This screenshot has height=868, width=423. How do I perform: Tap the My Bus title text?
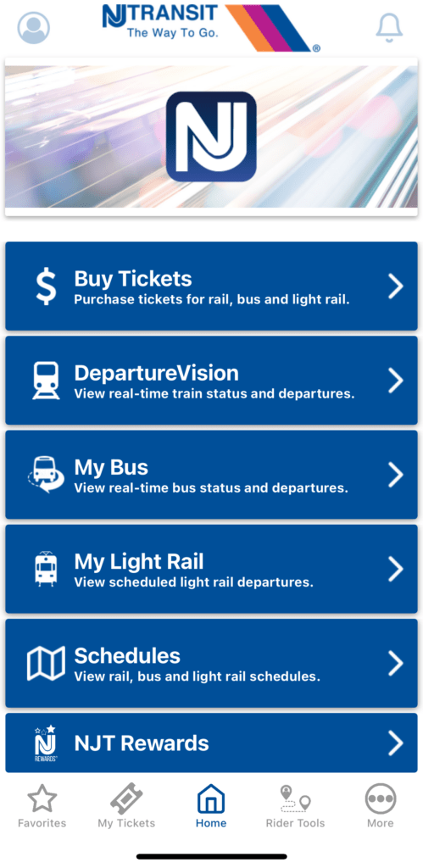[x=111, y=468]
